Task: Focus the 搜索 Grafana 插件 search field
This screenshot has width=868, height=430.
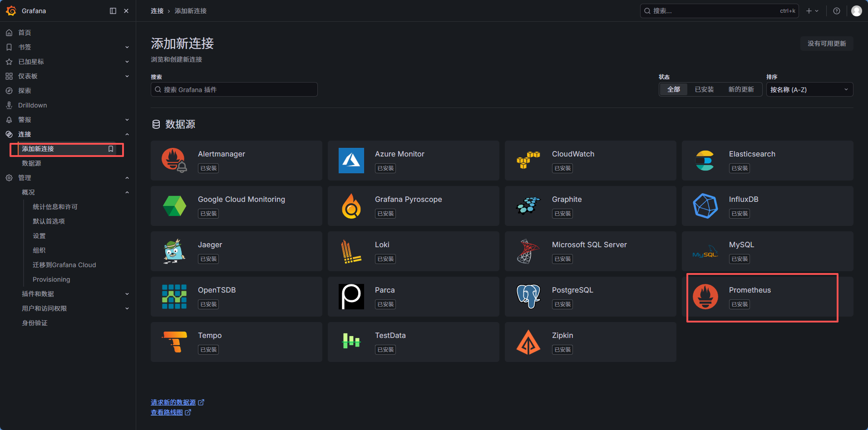Action: 234,89
